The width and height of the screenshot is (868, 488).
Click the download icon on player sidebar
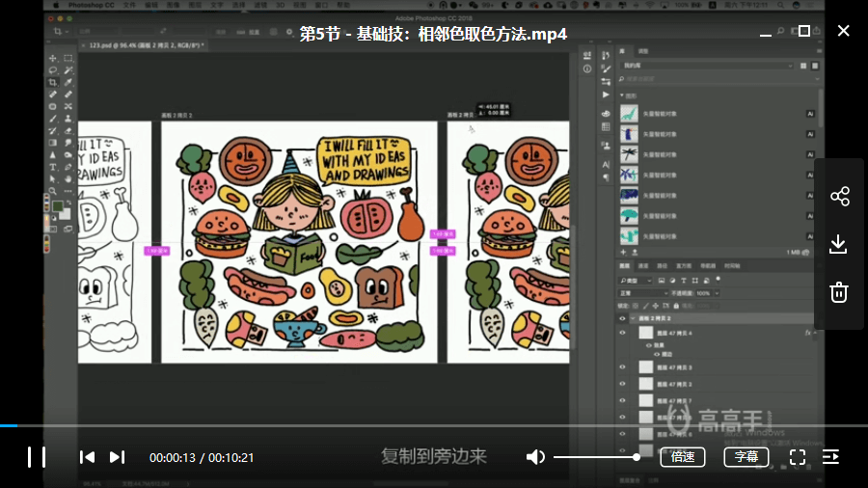click(839, 244)
